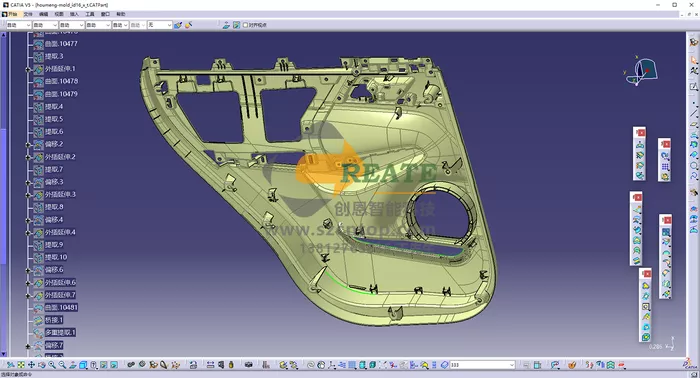Toggle the 对齐视点 checkbox
This screenshot has width=700, height=378.
pyautogui.click(x=245, y=25)
